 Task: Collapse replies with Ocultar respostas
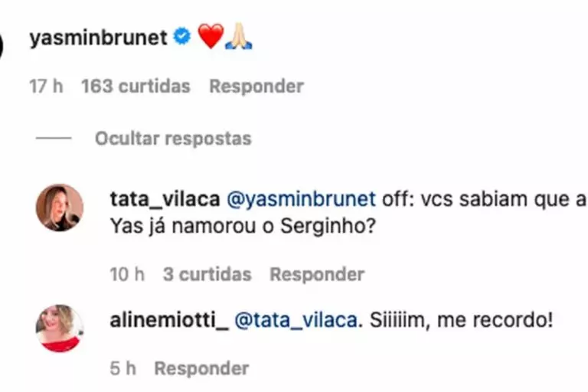[172, 139]
